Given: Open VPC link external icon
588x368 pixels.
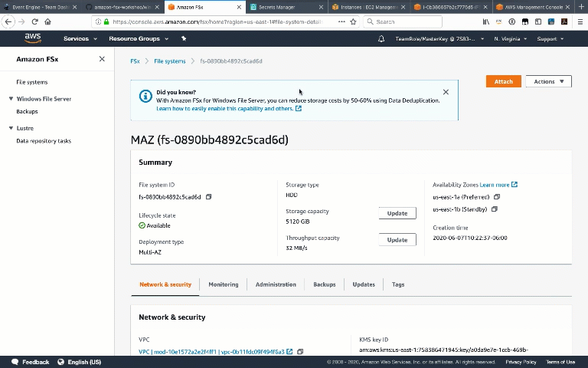Looking at the screenshot, I should point(289,352).
